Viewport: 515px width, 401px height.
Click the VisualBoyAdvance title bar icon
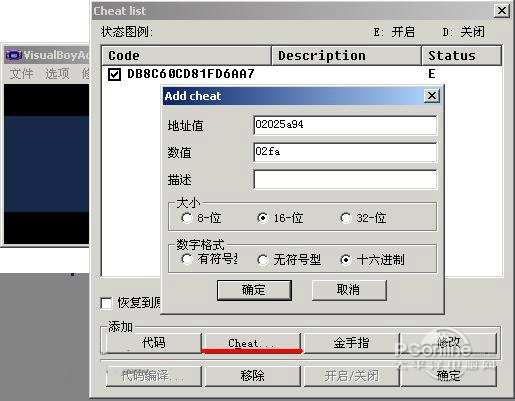[13, 55]
